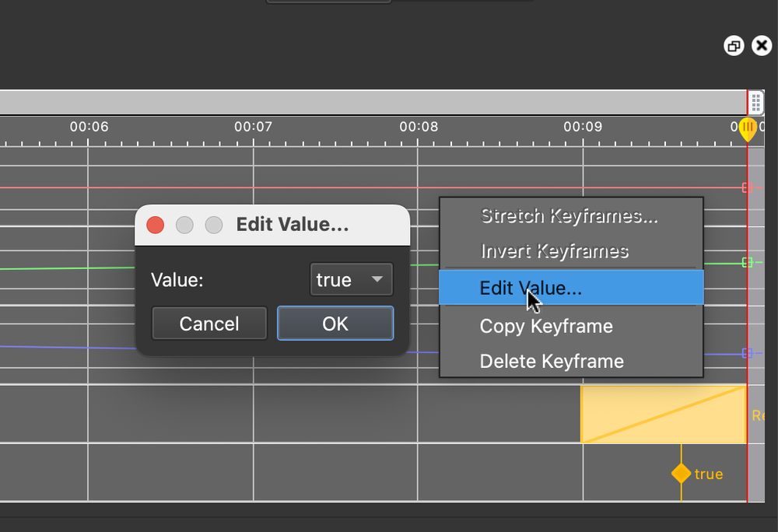
Task: Open the Value dropdown showing true
Action: coord(351,280)
